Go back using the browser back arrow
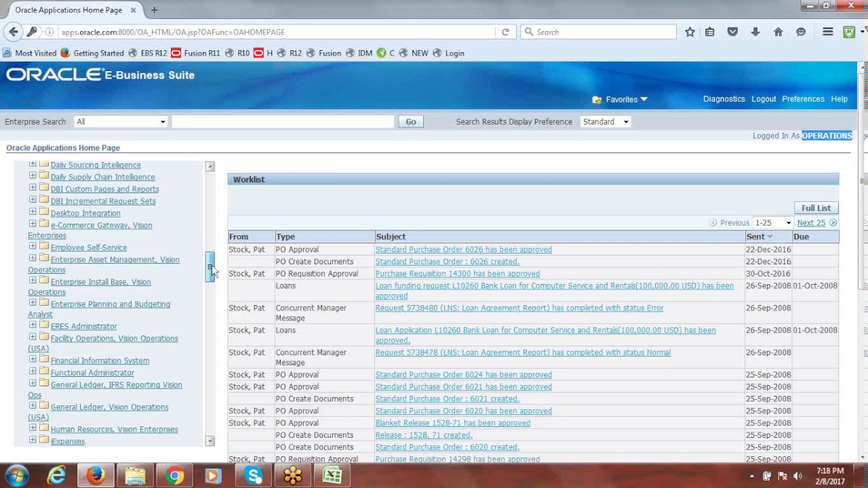Viewport: 868px width, 488px height. pyautogui.click(x=14, y=32)
